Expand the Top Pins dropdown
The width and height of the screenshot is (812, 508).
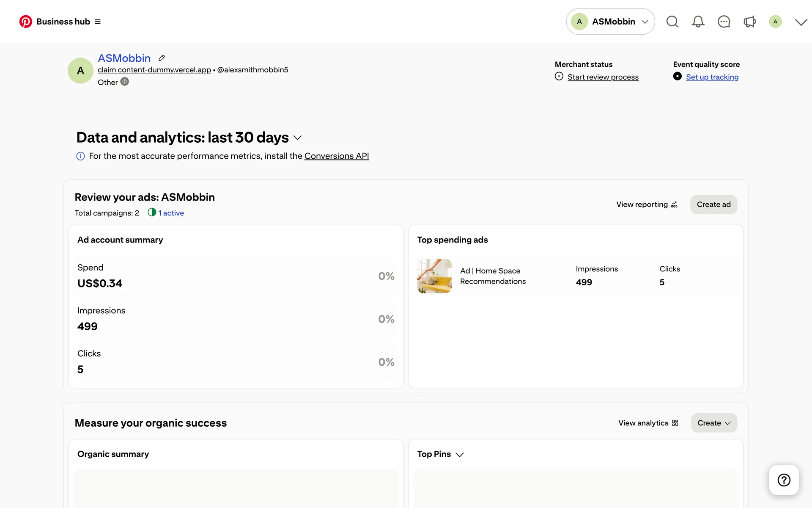click(x=460, y=455)
